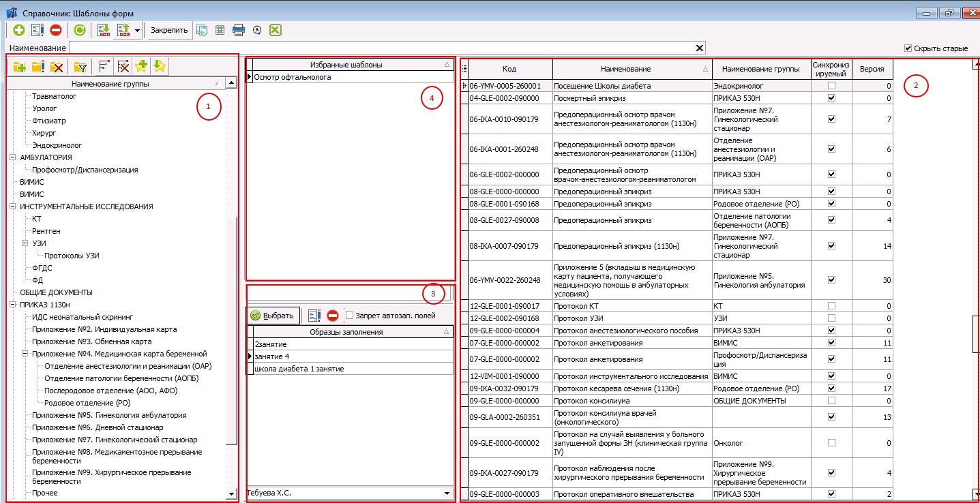
Task: Uncheck sync box for Посмертный эпикриз
Action: (x=831, y=98)
